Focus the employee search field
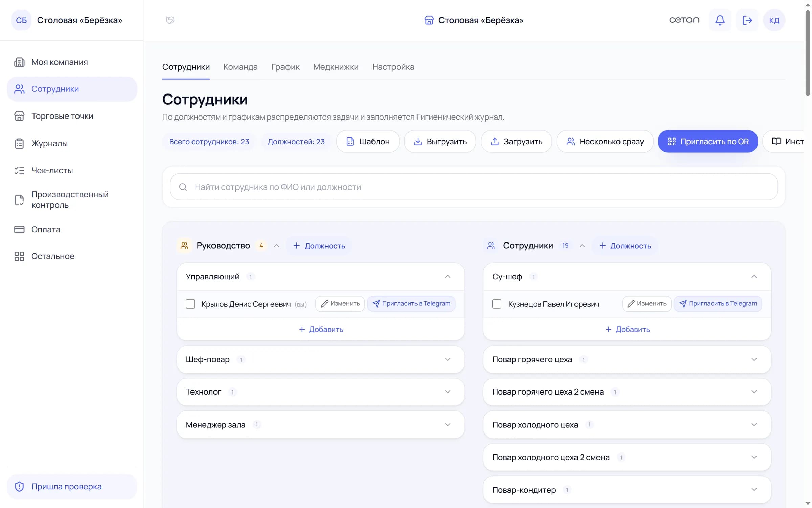 click(x=474, y=187)
